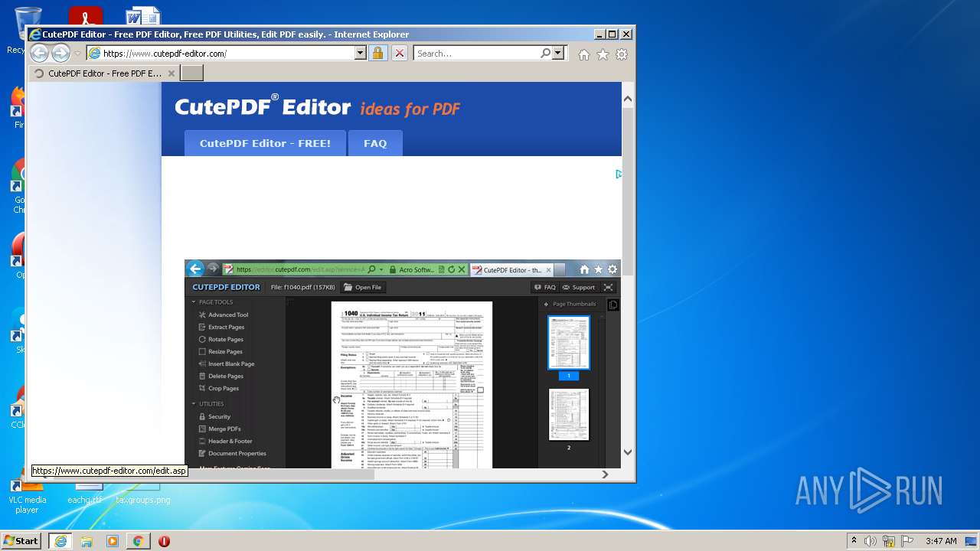Go to the IE Home page icon

tap(584, 54)
